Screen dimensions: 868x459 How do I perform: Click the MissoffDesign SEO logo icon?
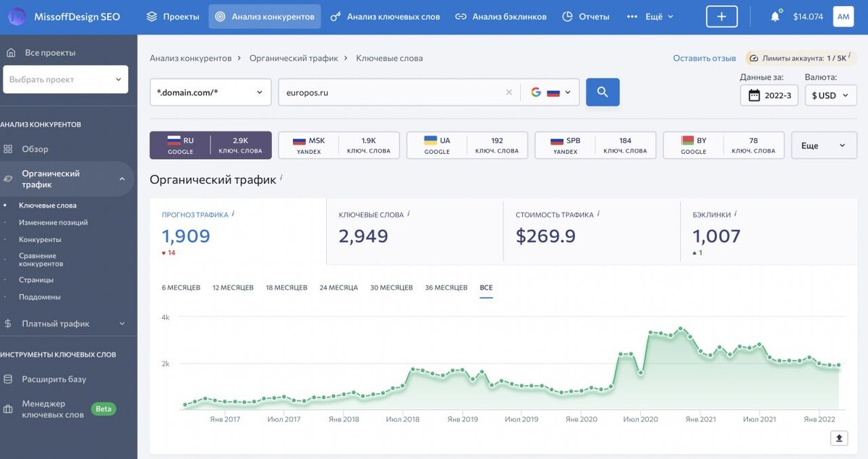(16, 16)
